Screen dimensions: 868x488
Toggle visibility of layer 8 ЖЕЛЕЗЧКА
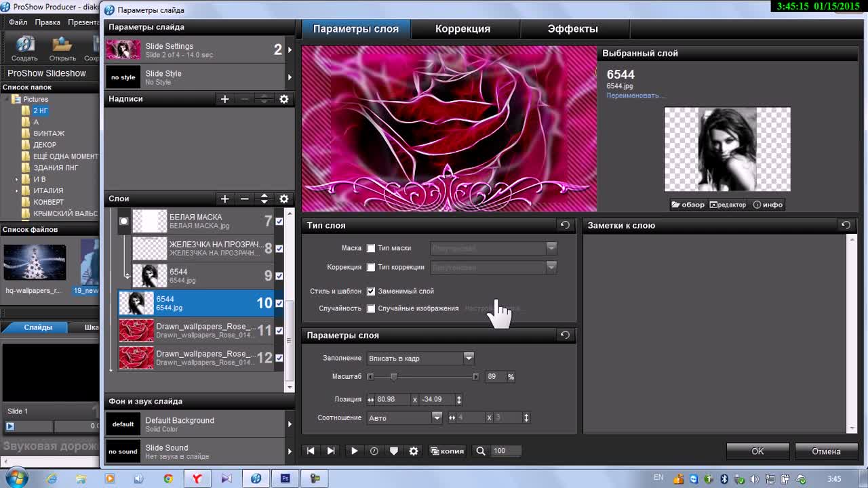point(279,249)
